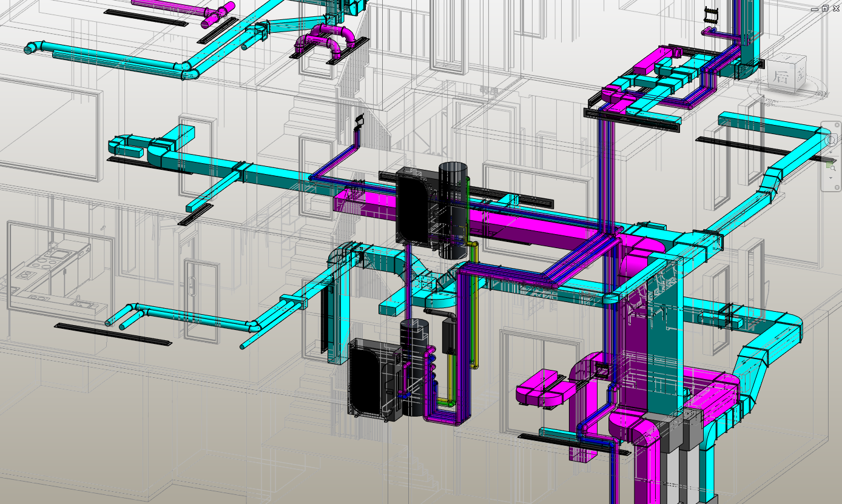Close the 3D view window
This screenshot has width=842, height=504.
835,8
